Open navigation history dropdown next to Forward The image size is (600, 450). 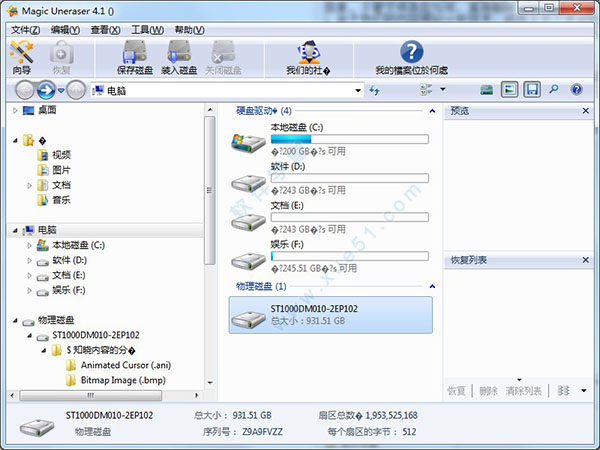click(61, 91)
